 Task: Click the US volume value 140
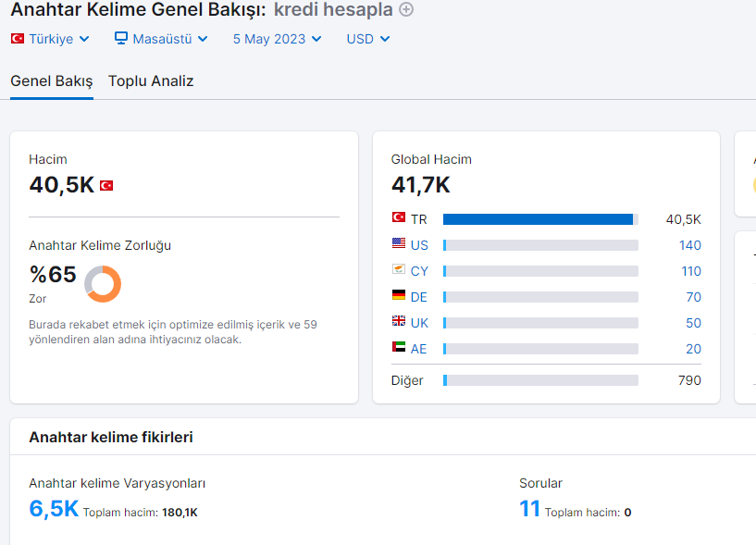point(690,245)
